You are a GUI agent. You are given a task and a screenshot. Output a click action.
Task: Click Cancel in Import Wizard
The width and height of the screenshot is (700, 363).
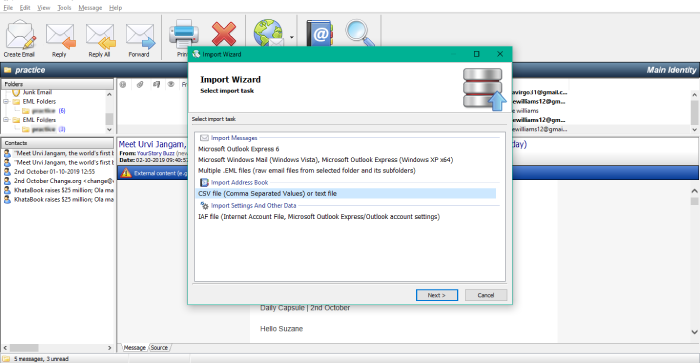pos(486,295)
